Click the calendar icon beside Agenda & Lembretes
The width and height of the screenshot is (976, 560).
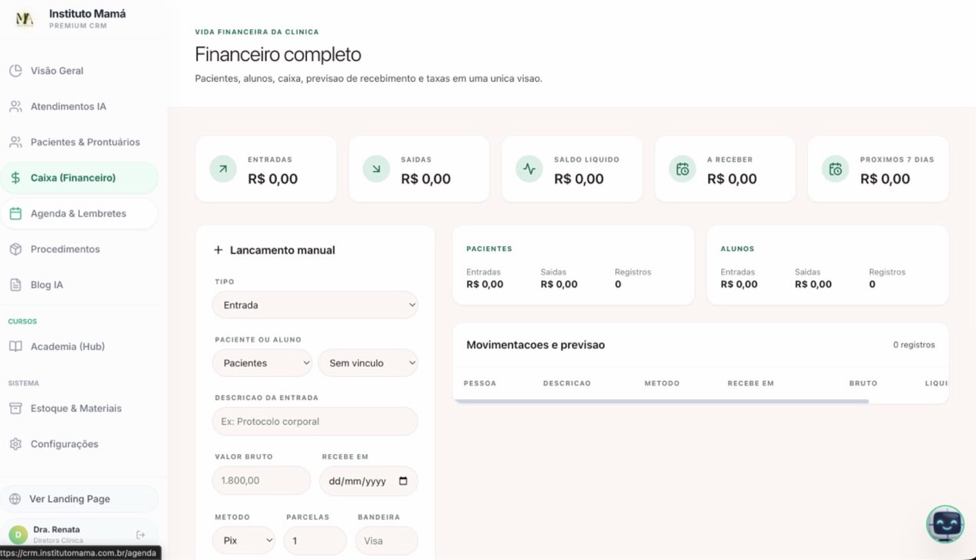16,213
